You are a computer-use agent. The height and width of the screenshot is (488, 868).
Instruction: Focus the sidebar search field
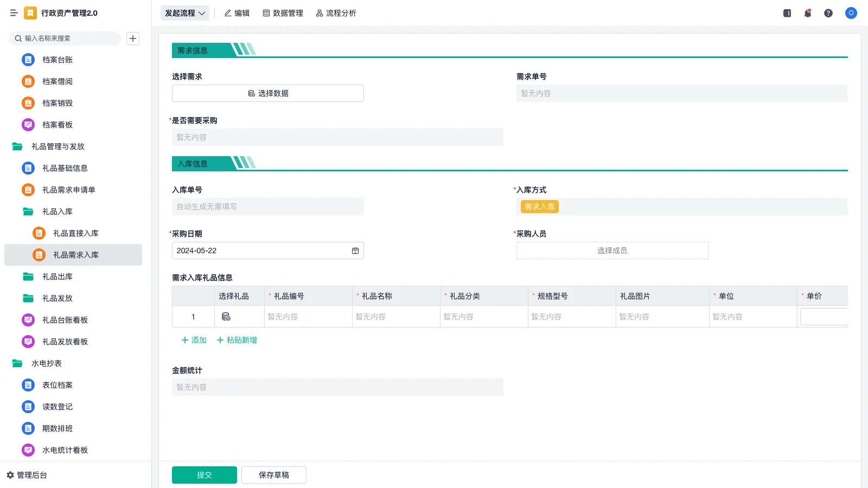pyautogui.click(x=65, y=38)
